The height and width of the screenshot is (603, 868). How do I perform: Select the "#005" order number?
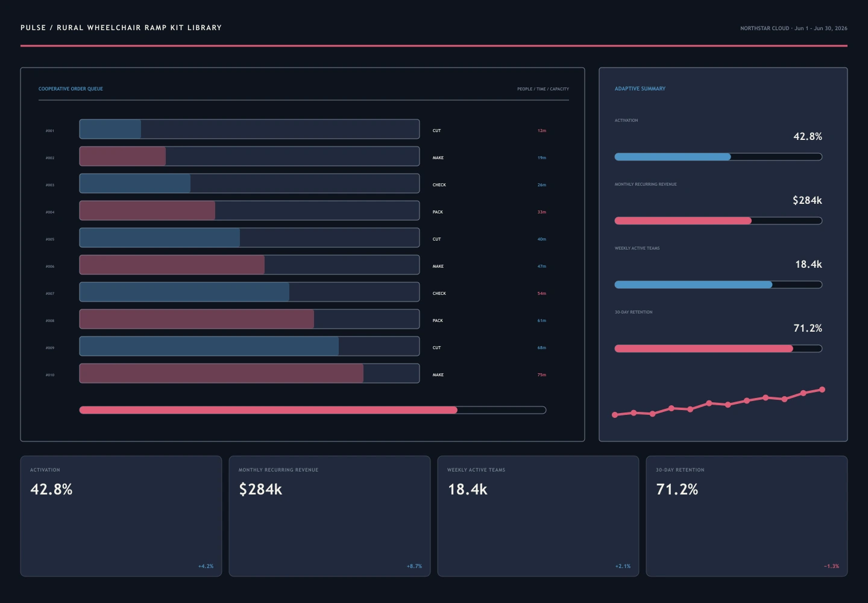click(x=50, y=239)
